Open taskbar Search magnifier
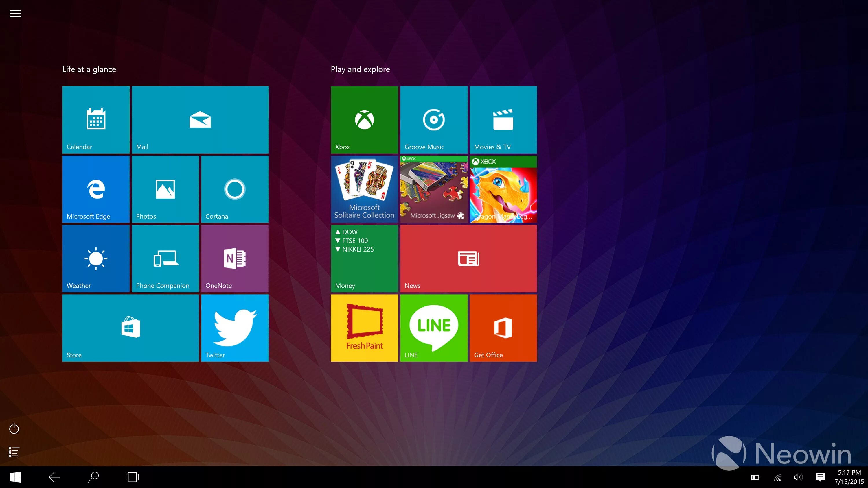This screenshot has height=488, width=868. pyautogui.click(x=93, y=477)
